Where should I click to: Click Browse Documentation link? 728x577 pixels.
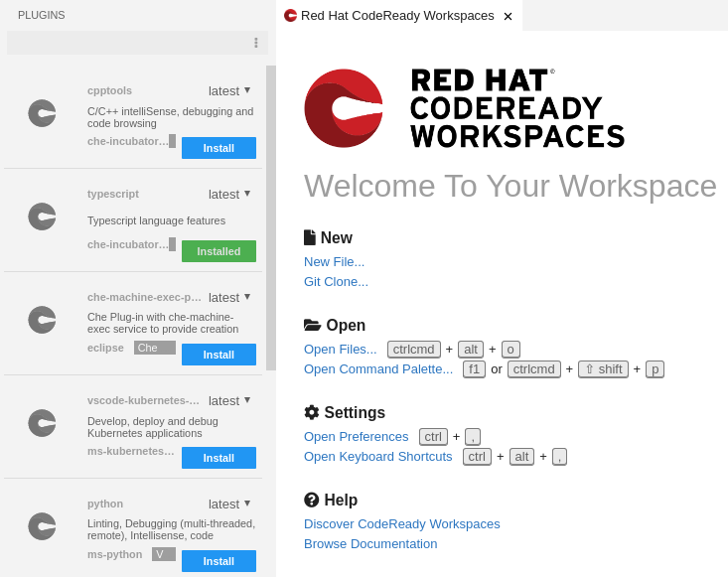[x=370, y=544]
